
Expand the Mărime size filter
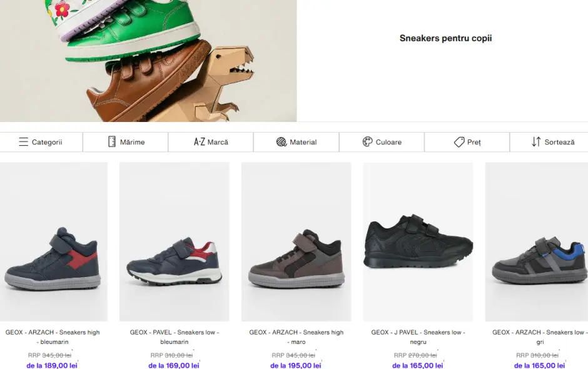pyautogui.click(x=132, y=142)
